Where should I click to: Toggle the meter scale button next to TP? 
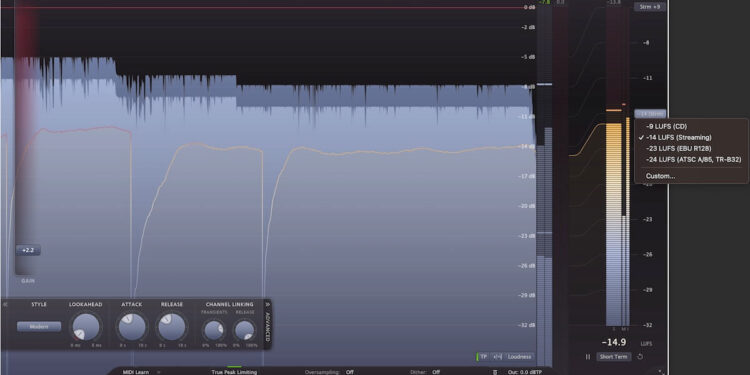click(x=497, y=356)
